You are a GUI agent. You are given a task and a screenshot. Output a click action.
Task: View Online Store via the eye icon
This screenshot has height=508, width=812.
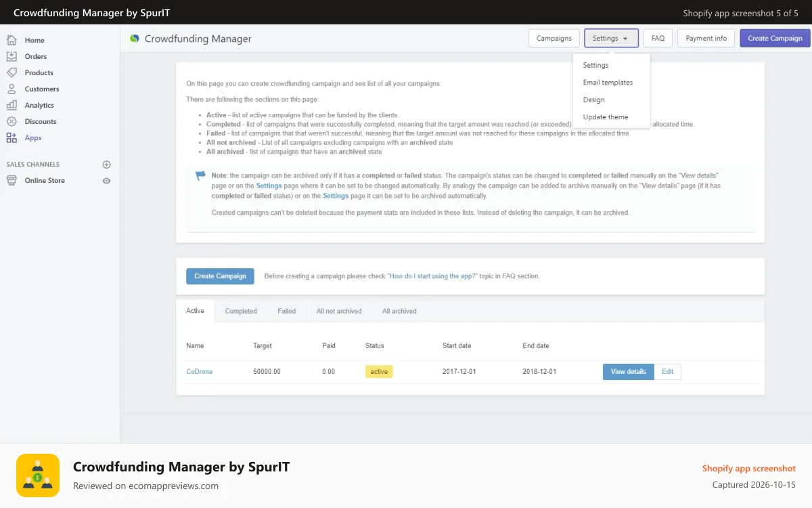(x=106, y=181)
